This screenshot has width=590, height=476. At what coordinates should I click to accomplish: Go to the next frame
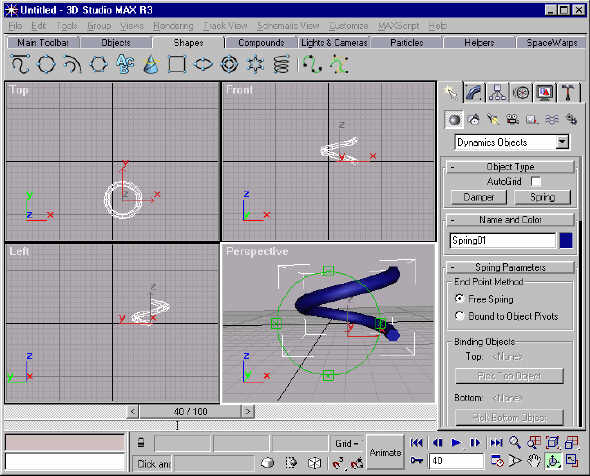(476, 443)
